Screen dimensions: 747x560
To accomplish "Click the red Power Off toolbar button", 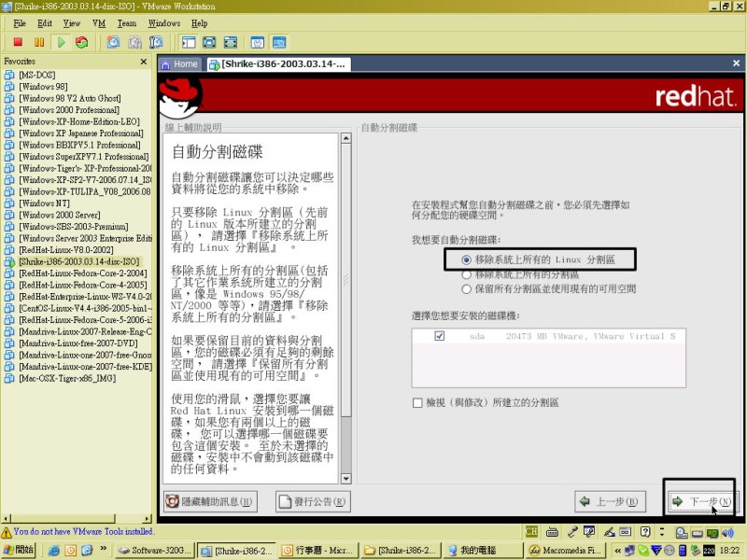I will pyautogui.click(x=18, y=42).
